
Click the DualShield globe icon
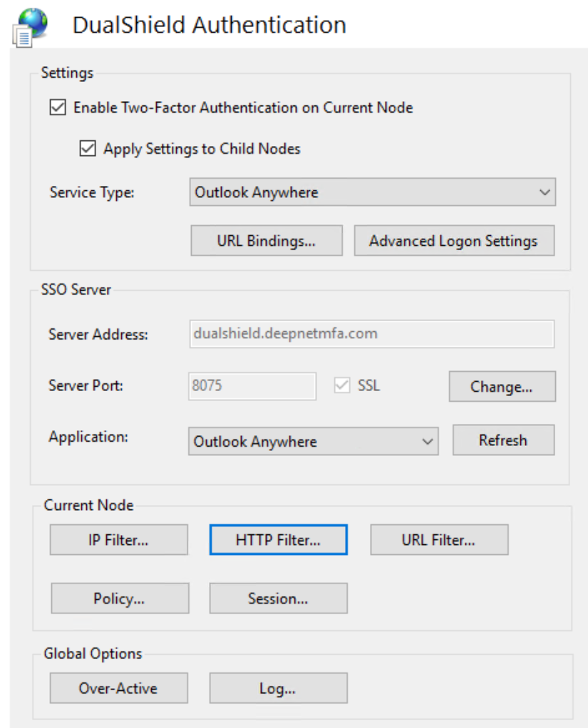[x=30, y=26]
